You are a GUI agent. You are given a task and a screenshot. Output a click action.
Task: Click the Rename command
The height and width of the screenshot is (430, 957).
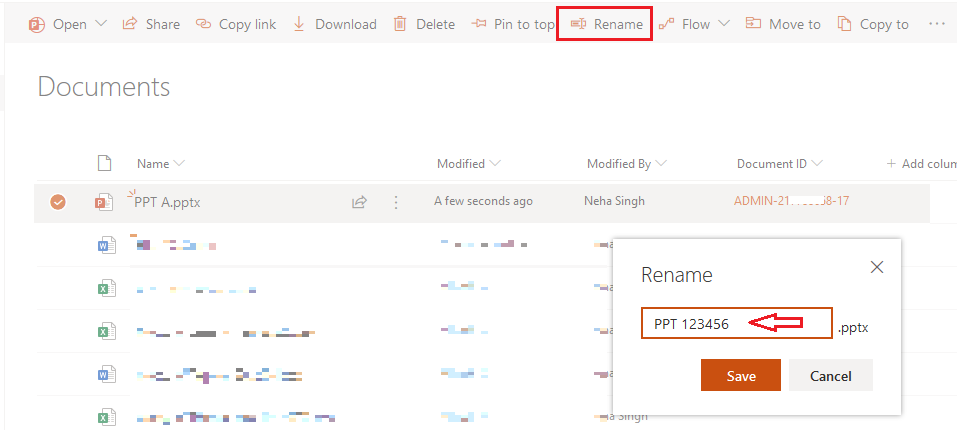click(x=606, y=24)
